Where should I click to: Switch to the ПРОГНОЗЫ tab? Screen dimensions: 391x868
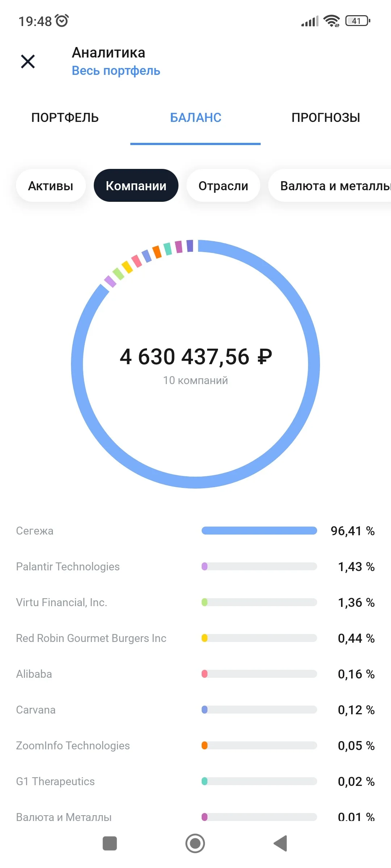point(326,118)
